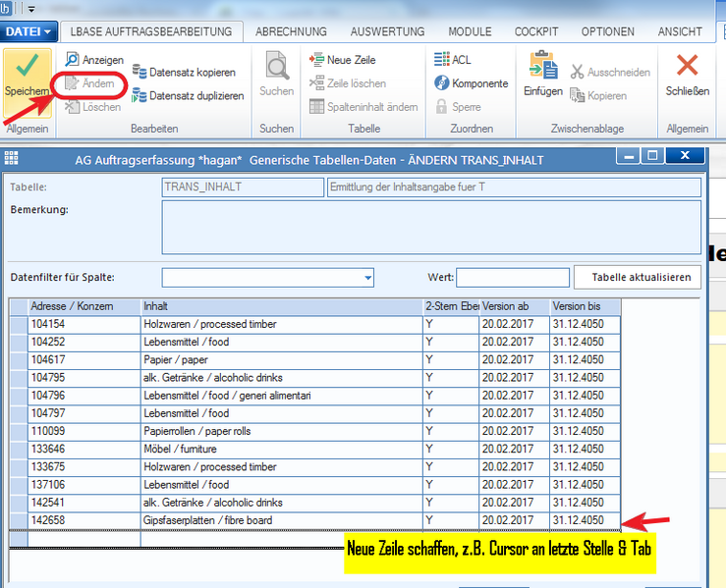Open the DATEI menu
This screenshot has width=726, height=588.
(x=28, y=31)
